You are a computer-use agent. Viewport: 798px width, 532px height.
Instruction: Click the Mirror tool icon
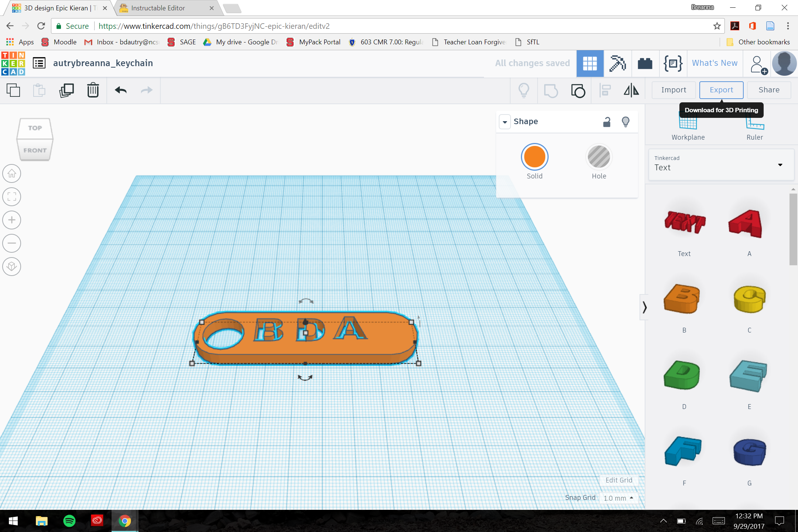pyautogui.click(x=631, y=91)
